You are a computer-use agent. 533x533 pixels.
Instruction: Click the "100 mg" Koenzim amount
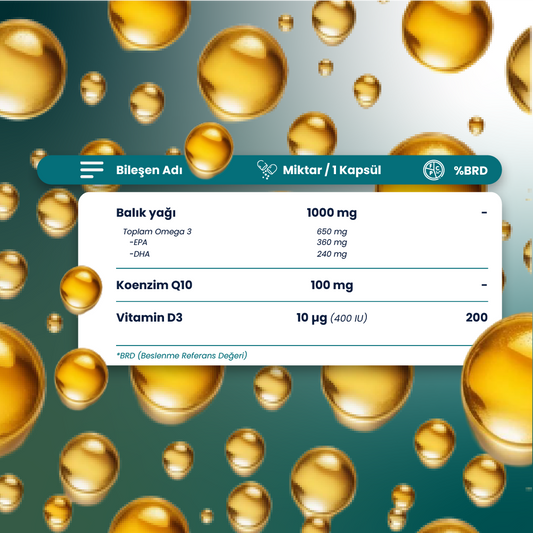[332, 285]
